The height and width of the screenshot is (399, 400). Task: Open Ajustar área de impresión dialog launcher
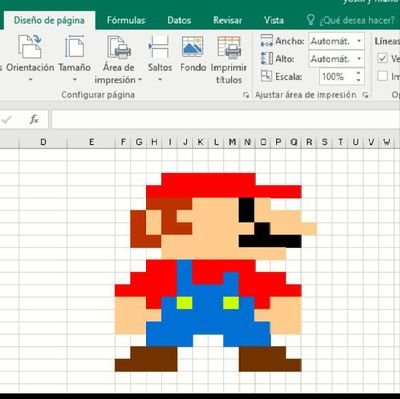click(x=365, y=95)
